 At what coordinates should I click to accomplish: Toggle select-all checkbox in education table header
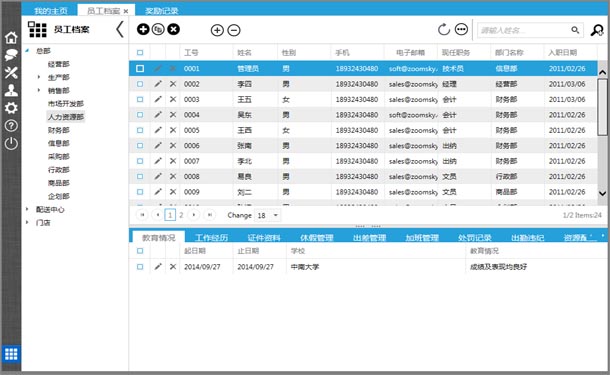pyautogui.click(x=140, y=251)
